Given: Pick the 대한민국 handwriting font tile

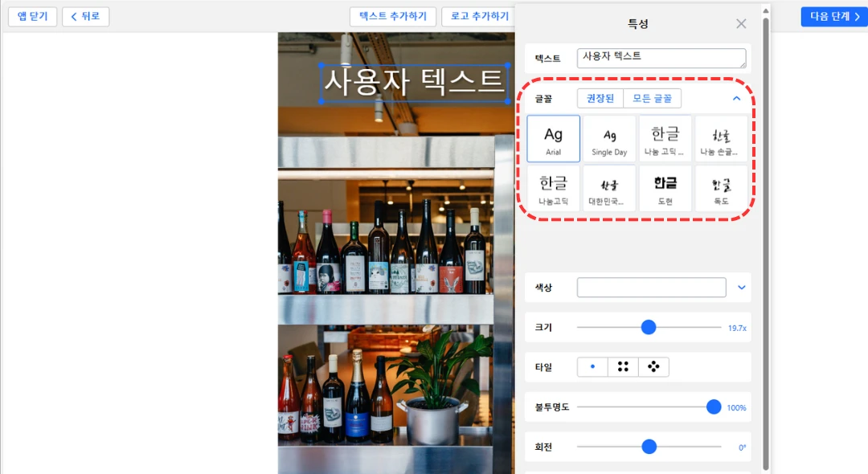Looking at the screenshot, I should (609, 189).
